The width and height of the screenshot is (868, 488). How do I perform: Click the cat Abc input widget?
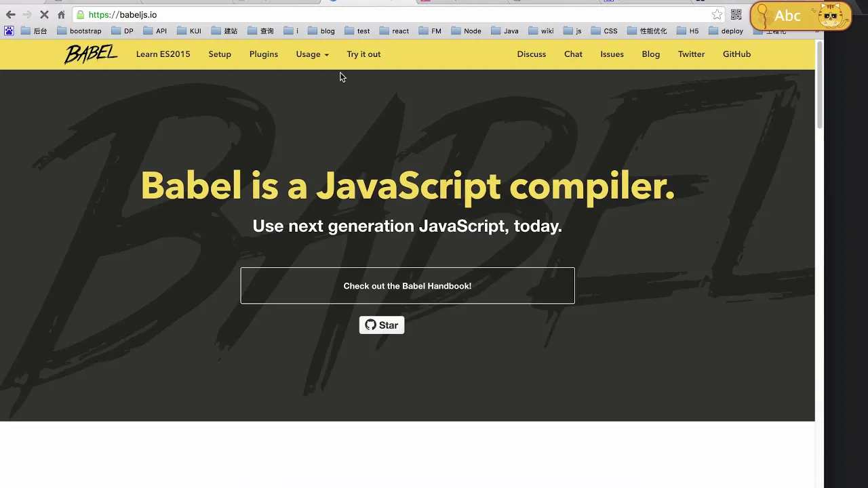(801, 16)
